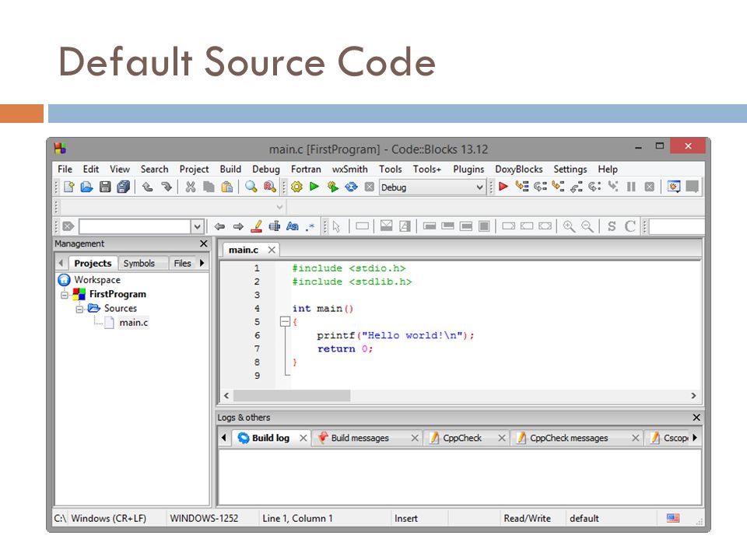Click the Build and run icon

332,187
